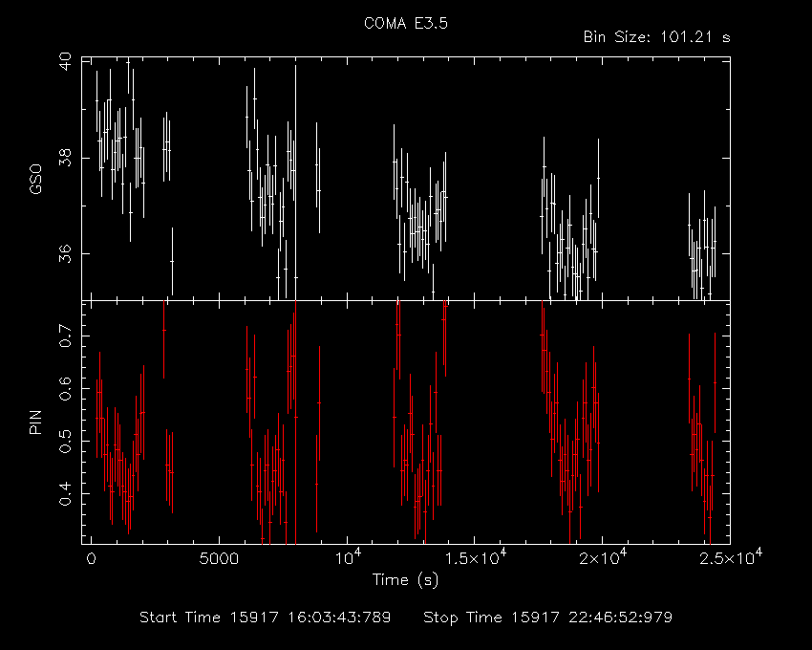Click the time axis tick label 1.5×10^4
Image resolution: width=812 pixels, height=650 pixels.
[x=478, y=557]
